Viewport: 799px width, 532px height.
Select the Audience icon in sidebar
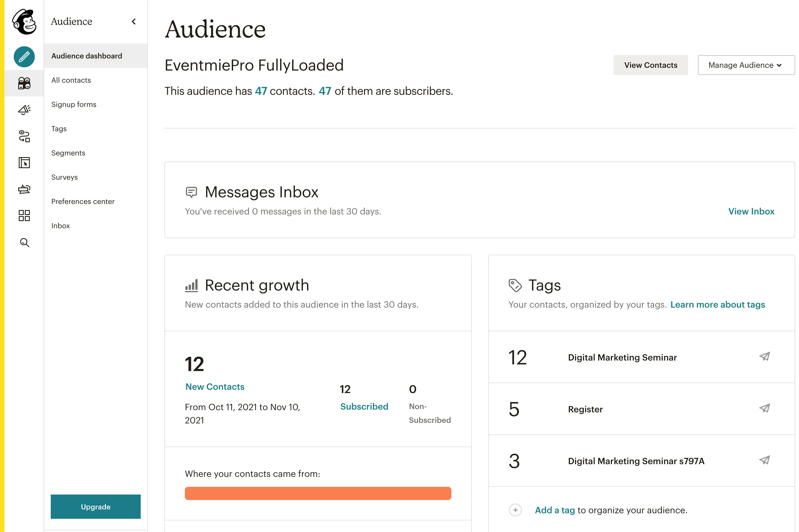[x=24, y=83]
